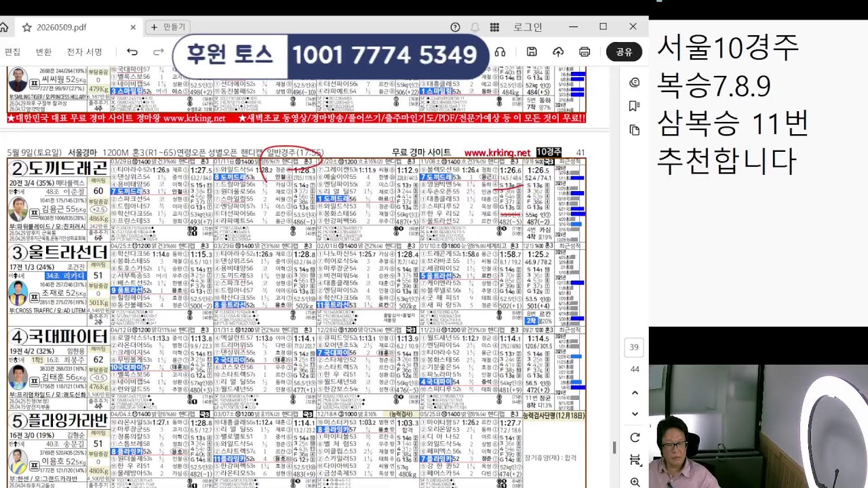This screenshot has height=488, width=868.
Task: Open the 전자 서명 menu
Action: (x=84, y=52)
